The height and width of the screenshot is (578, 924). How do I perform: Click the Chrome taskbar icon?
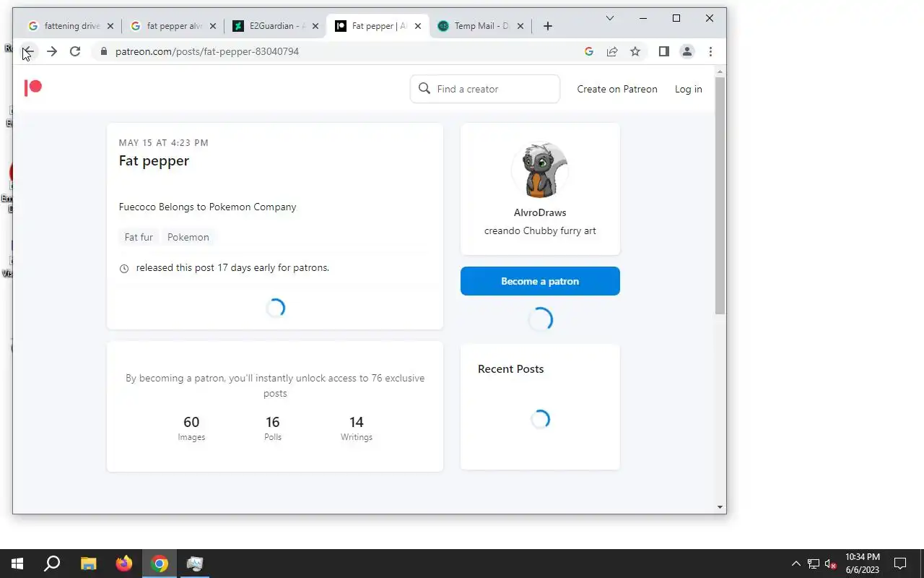[x=160, y=564]
